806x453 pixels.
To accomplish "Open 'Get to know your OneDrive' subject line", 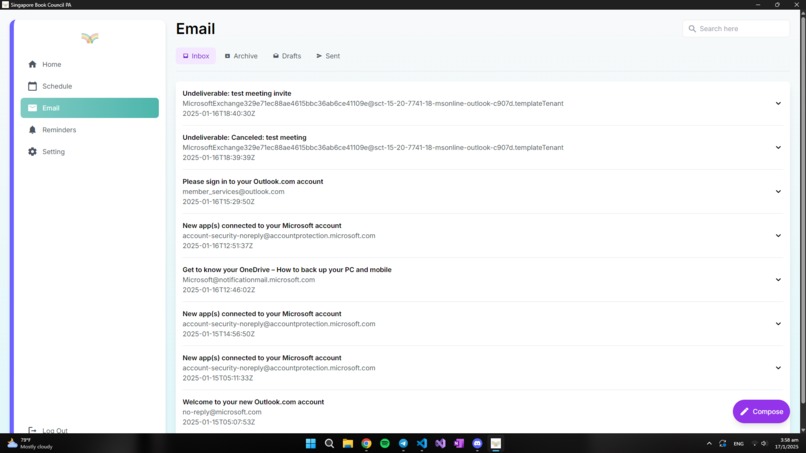I will click(x=287, y=269).
